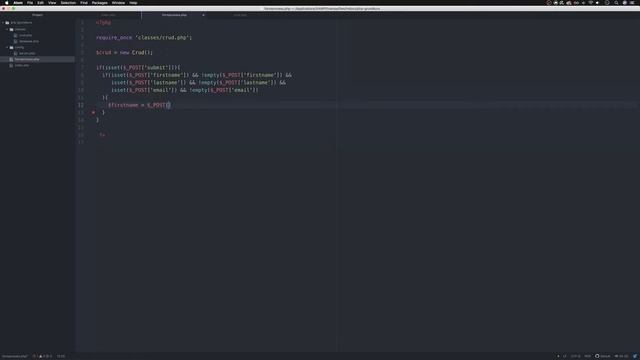640x360 pixels.
Task: Click the root project folder icon
Action: click(x=7, y=22)
